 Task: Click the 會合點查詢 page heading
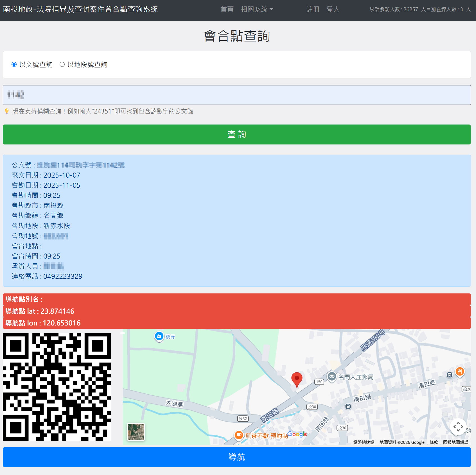[x=237, y=36]
